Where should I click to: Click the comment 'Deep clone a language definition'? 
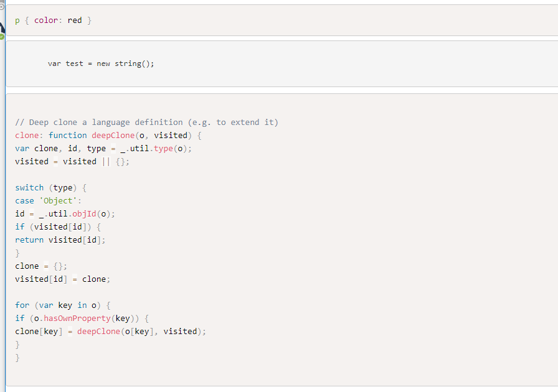(x=146, y=123)
